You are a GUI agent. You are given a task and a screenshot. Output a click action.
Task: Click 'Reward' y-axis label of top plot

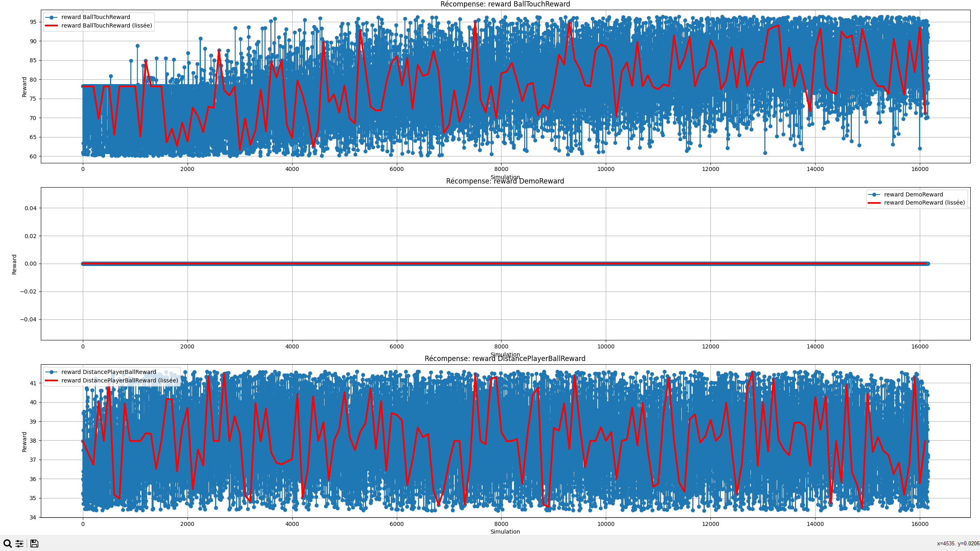[x=24, y=87]
